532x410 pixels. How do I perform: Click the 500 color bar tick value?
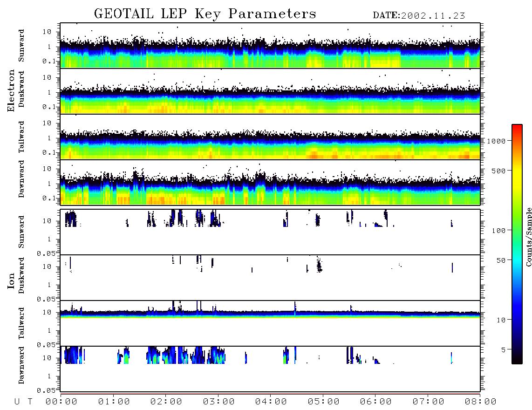(x=499, y=171)
